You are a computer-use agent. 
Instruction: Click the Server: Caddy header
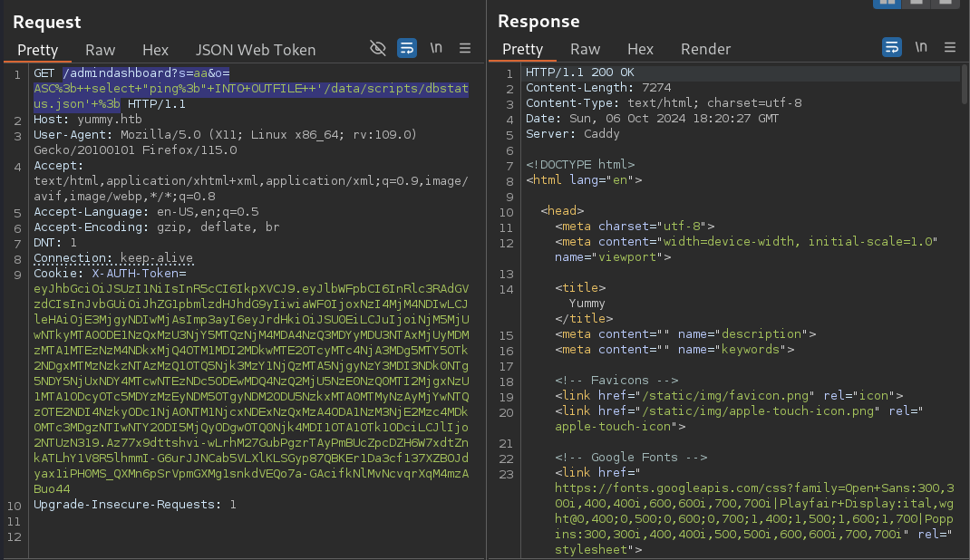click(x=573, y=134)
